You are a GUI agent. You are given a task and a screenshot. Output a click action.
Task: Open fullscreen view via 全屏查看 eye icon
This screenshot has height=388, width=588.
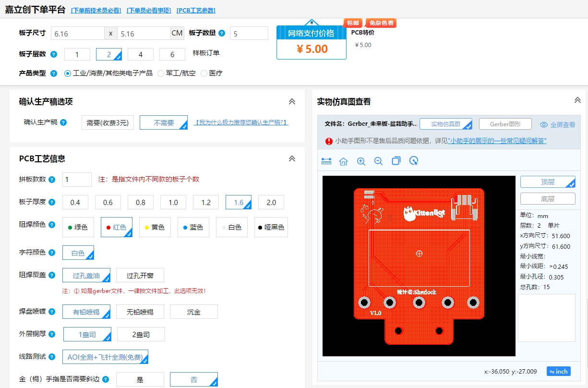pyautogui.click(x=544, y=124)
